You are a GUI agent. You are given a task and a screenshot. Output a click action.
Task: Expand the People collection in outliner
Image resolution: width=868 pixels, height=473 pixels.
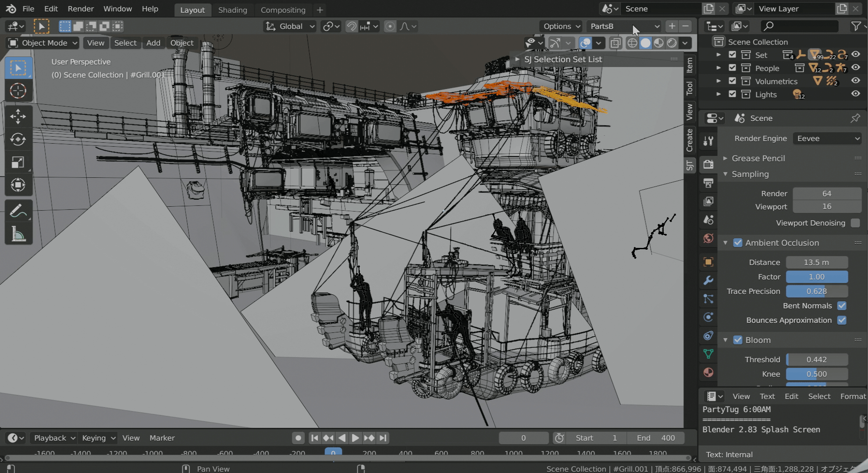point(719,68)
